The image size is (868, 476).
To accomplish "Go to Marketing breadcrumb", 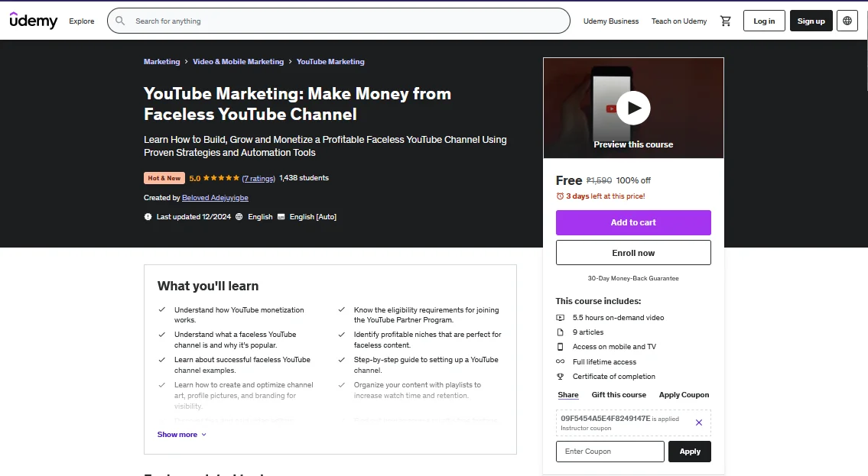I will coord(161,62).
